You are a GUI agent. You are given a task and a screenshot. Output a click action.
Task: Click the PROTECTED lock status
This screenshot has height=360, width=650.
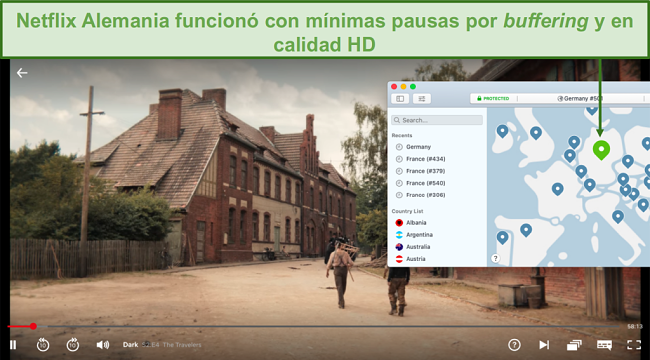(493, 99)
